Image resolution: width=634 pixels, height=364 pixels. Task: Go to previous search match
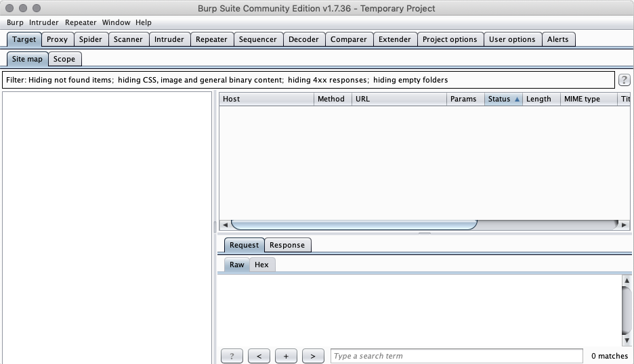[x=259, y=356]
